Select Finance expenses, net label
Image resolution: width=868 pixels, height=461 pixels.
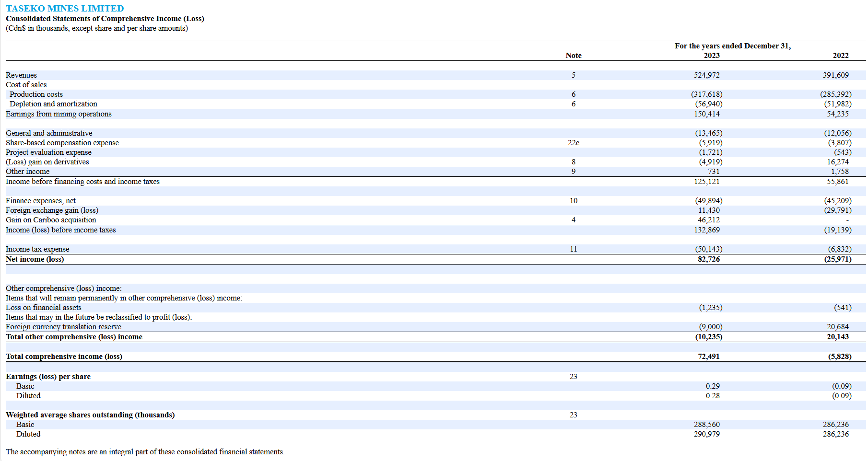pos(41,201)
